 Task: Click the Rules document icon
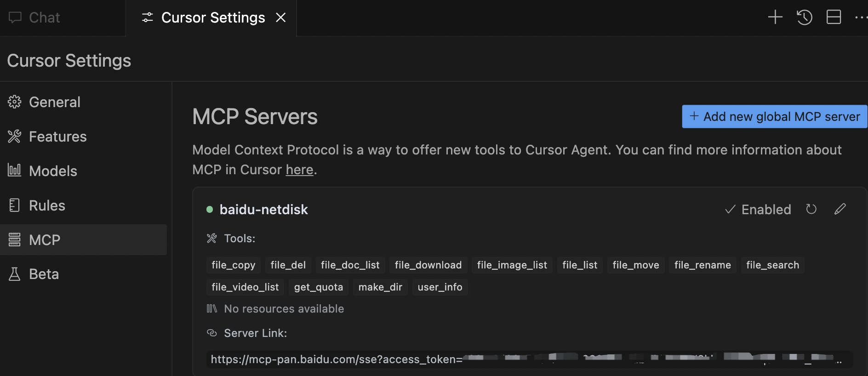click(x=15, y=205)
